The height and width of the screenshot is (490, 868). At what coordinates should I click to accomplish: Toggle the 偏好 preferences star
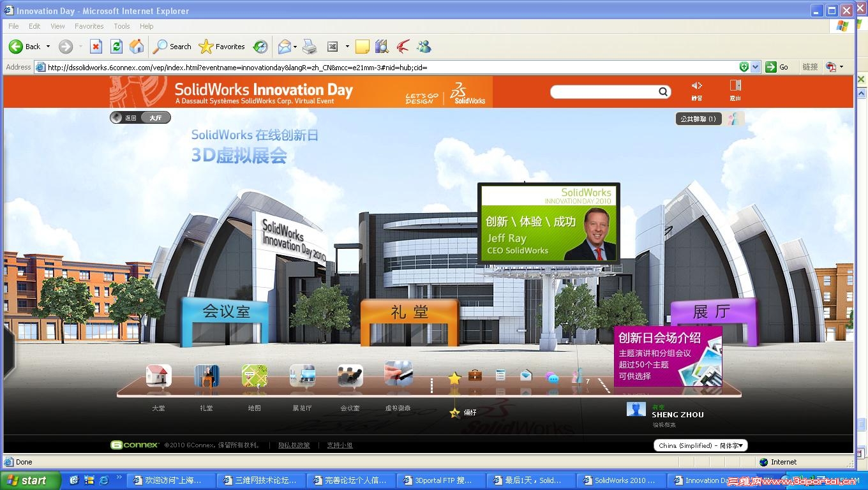pos(455,413)
